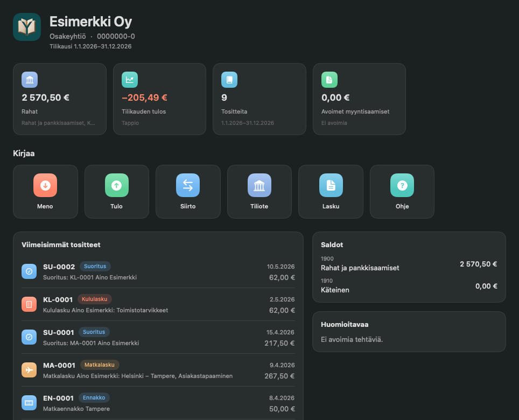Open voucher MA-0001 from the list
Image resolution: width=519 pixels, height=420 pixels.
tap(158, 370)
